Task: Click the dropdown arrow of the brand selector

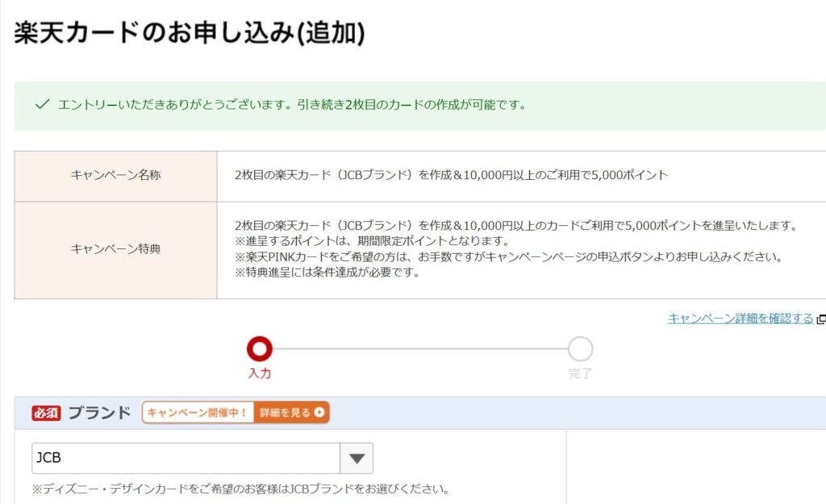Action: [x=357, y=458]
